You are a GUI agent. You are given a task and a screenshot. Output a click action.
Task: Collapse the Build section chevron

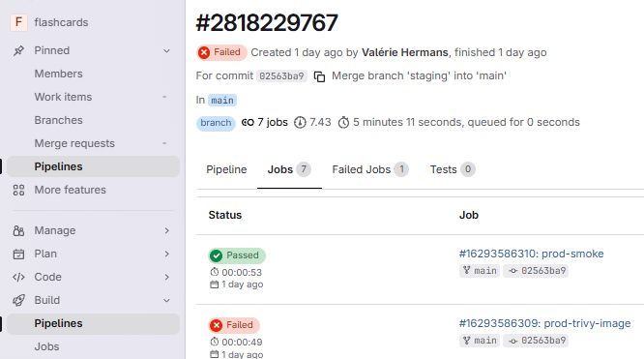[x=166, y=301]
